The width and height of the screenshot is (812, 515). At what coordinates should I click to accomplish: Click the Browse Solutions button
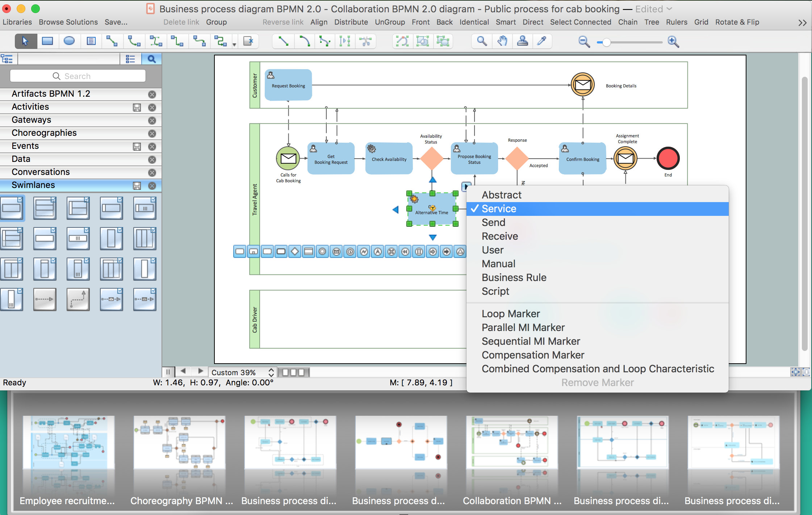68,22
